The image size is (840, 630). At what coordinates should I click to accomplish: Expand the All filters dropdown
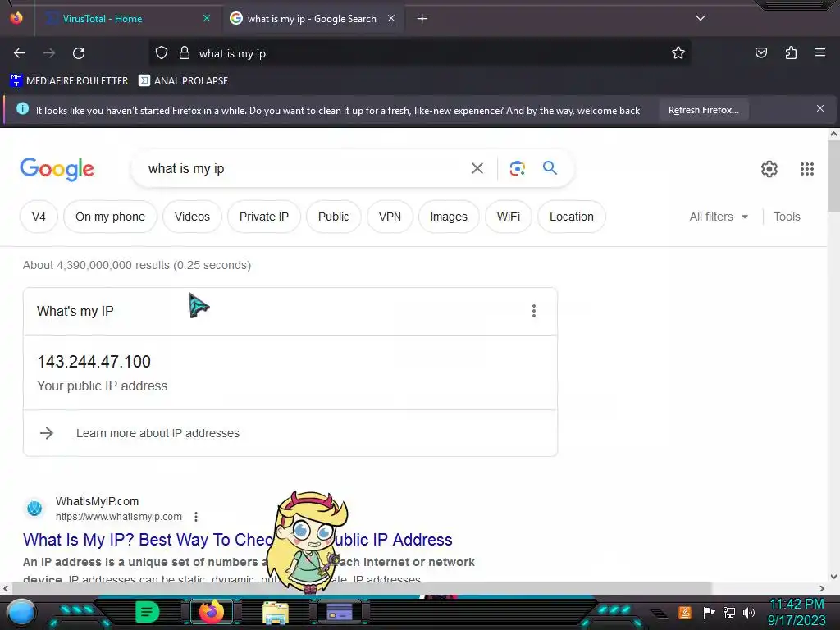pyautogui.click(x=719, y=217)
